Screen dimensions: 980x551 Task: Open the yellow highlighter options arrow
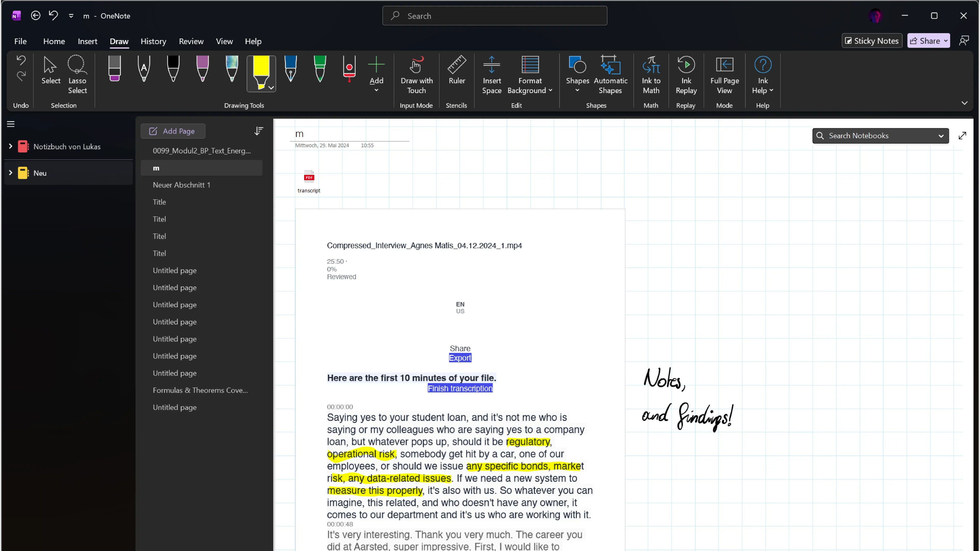click(x=271, y=88)
